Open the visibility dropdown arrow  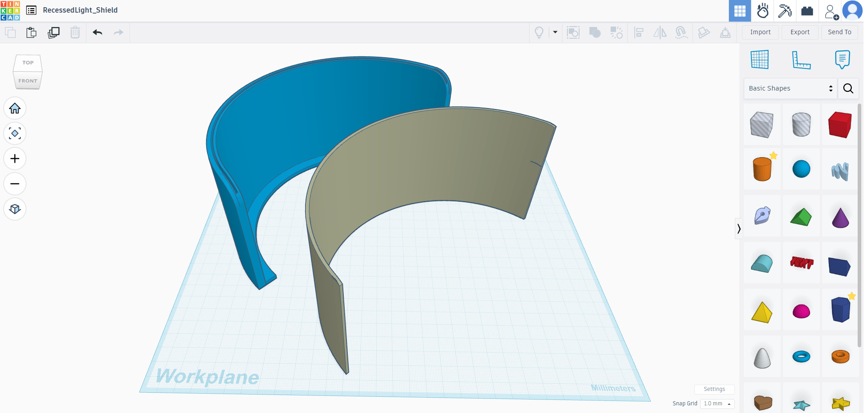point(555,32)
